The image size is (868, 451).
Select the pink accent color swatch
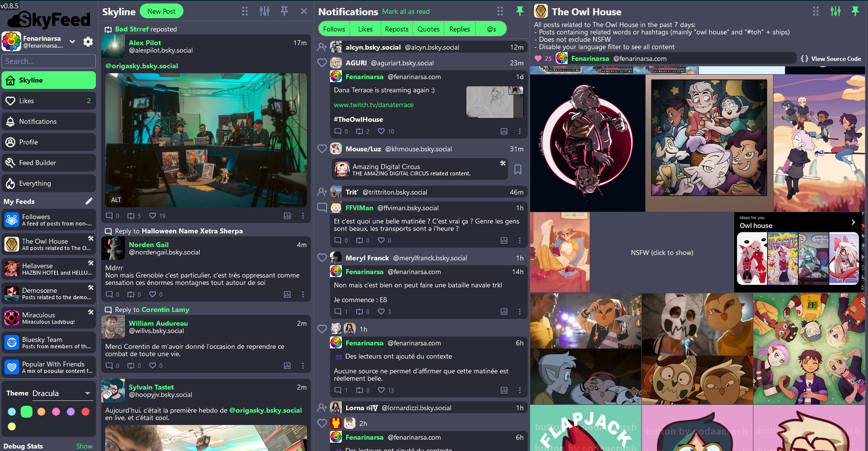pyautogui.click(x=56, y=412)
